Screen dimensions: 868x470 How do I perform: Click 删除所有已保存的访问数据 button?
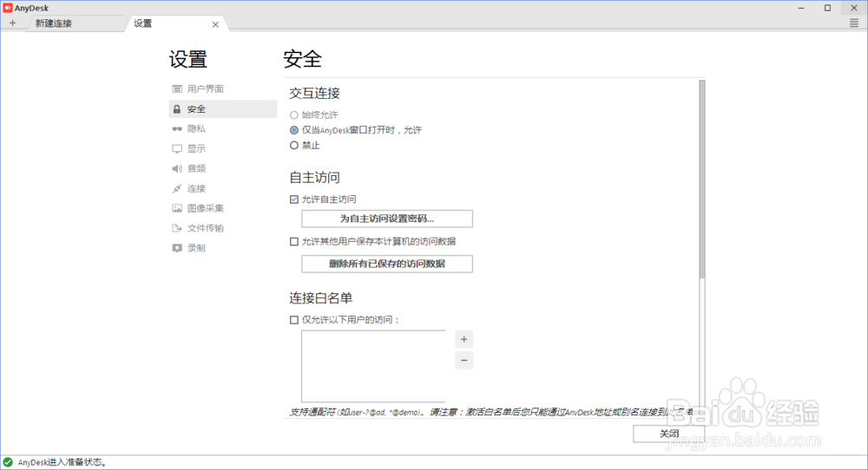[387, 264]
